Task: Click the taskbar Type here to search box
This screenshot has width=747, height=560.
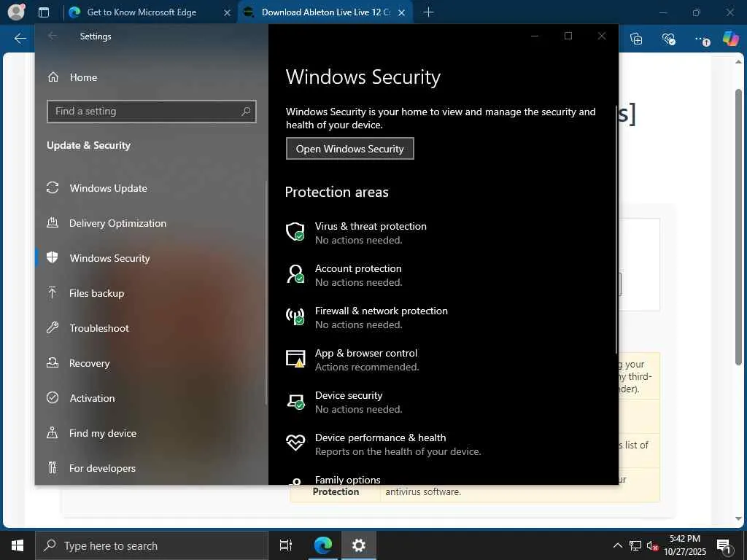Action: (x=152, y=545)
